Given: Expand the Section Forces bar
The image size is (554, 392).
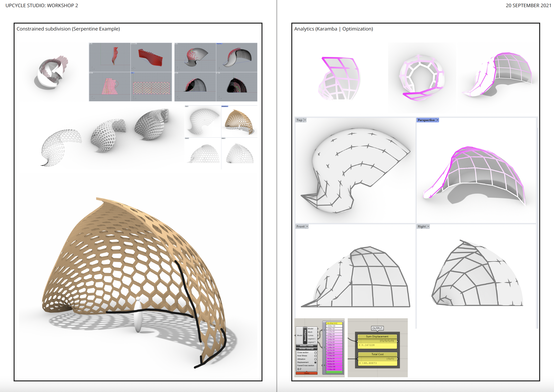Looking at the screenshot, I should [306, 346].
